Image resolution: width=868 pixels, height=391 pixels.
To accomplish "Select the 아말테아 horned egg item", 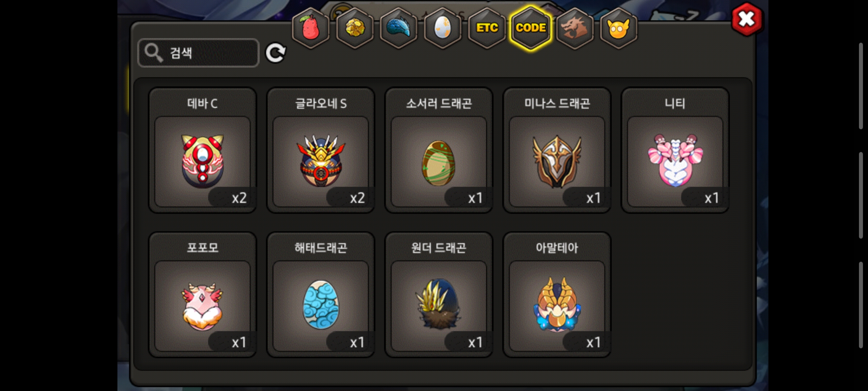I will tap(557, 295).
